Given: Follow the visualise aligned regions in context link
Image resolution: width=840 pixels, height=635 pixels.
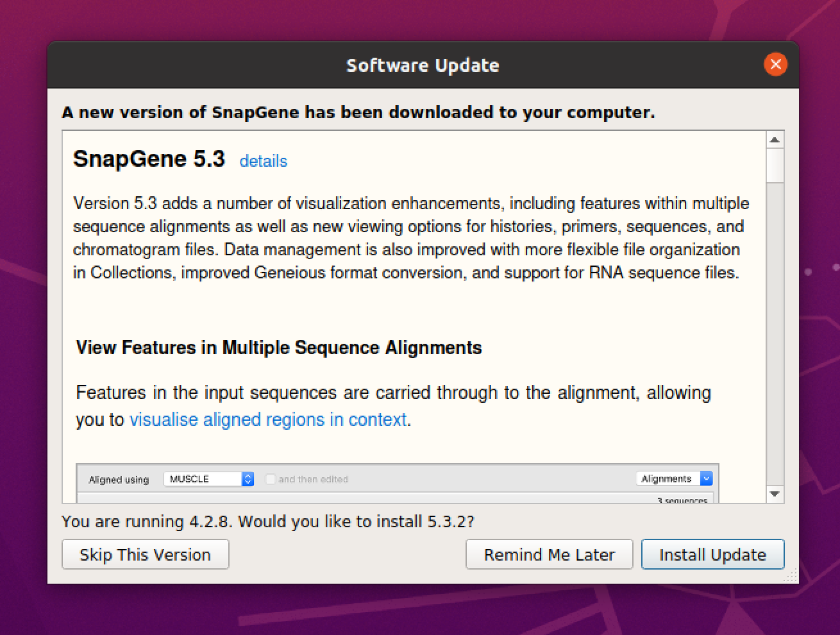Looking at the screenshot, I should pyautogui.click(x=268, y=419).
